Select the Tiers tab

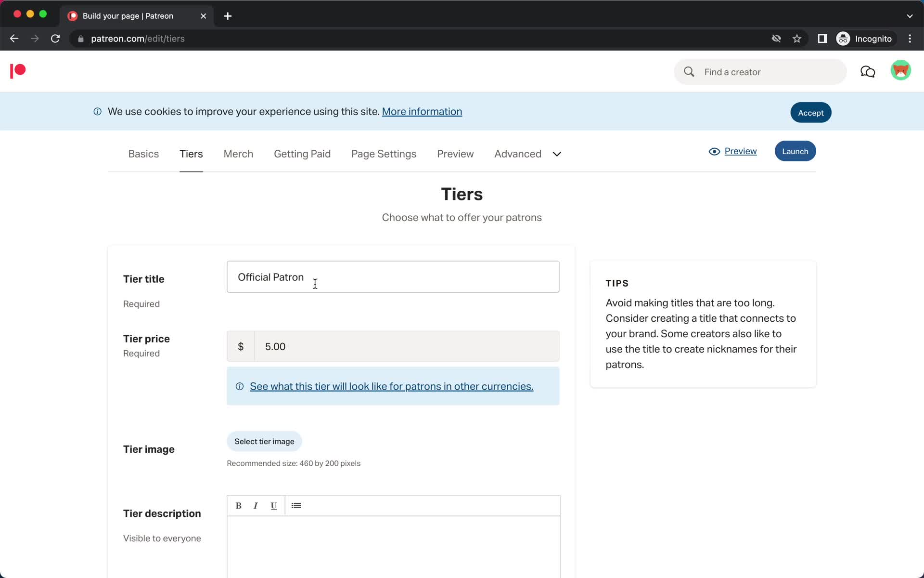tap(191, 155)
